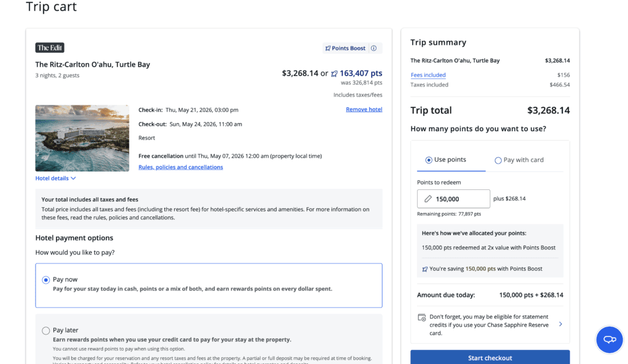This screenshot has height=364, width=628.
Task: Click the pencil icon in points field
Action: 427,199
